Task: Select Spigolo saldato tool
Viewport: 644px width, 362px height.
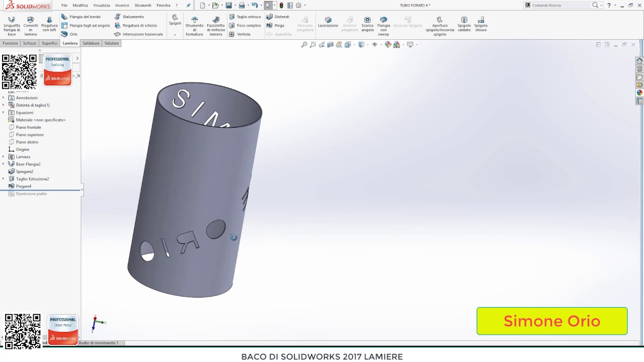Action: [464, 24]
